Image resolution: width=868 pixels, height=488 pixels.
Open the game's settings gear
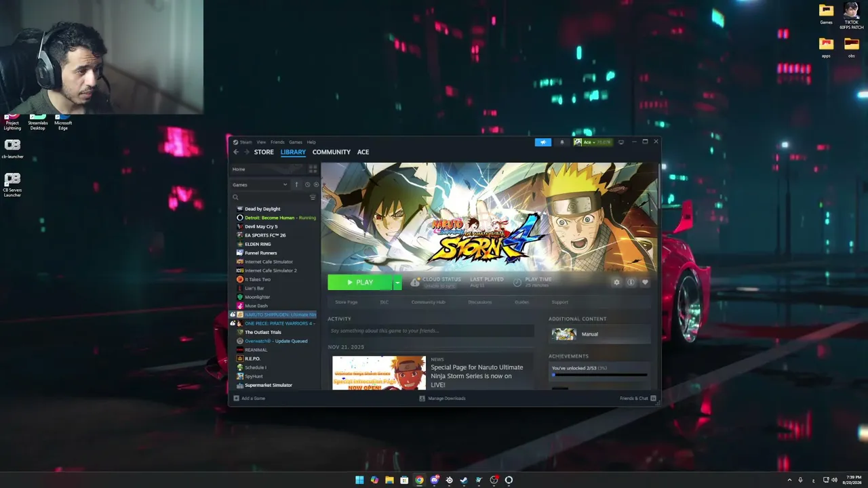[x=616, y=282]
